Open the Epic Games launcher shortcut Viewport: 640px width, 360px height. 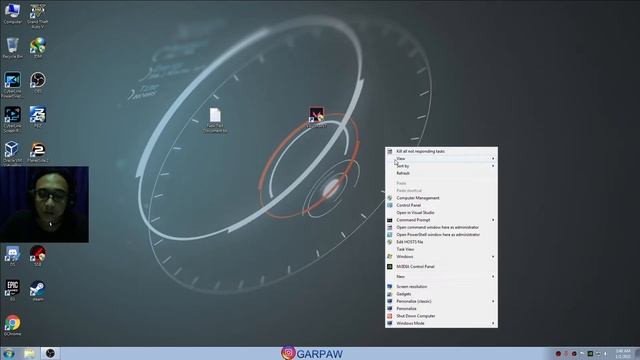(12, 290)
